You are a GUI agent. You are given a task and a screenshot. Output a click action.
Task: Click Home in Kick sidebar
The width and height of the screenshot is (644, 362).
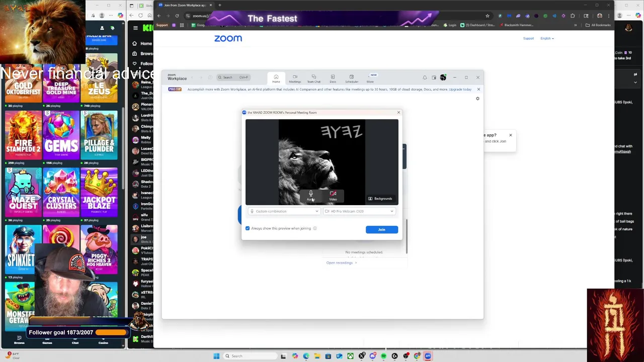(x=143, y=44)
